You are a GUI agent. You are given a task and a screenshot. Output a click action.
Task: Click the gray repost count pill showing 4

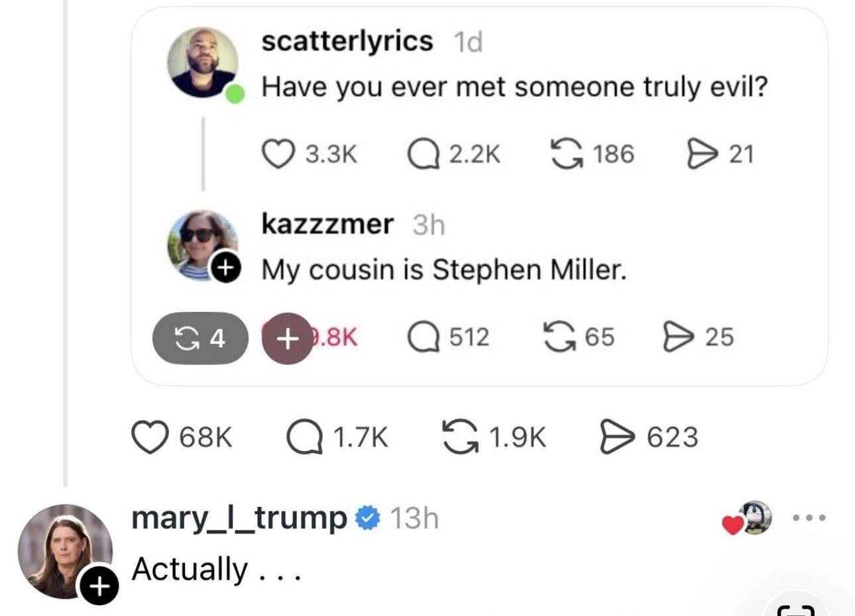coord(200,338)
